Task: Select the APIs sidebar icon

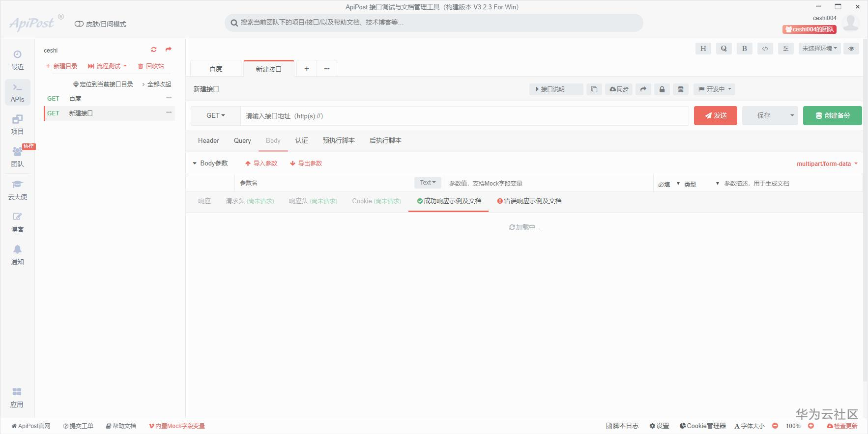Action: (17, 92)
